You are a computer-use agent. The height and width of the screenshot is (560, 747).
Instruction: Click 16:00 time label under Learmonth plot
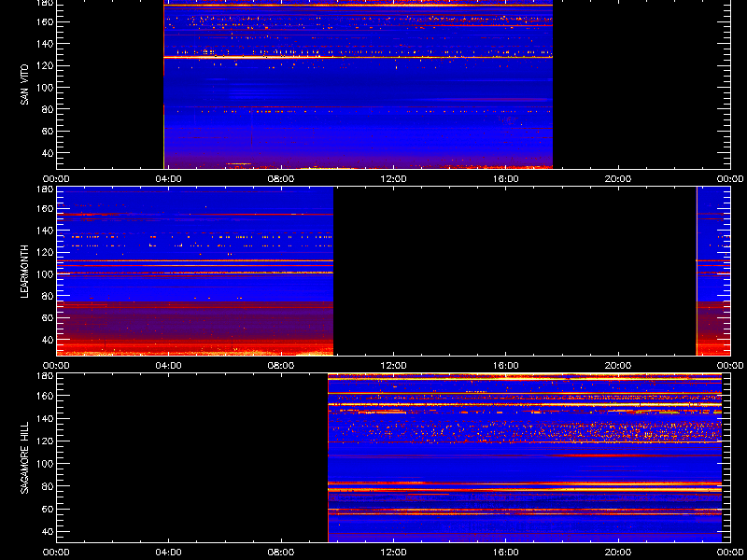(505, 366)
